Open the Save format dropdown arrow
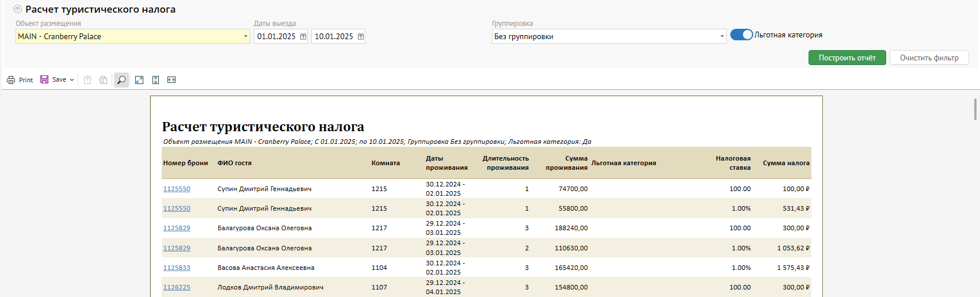This screenshot has width=980, height=297. click(x=72, y=80)
